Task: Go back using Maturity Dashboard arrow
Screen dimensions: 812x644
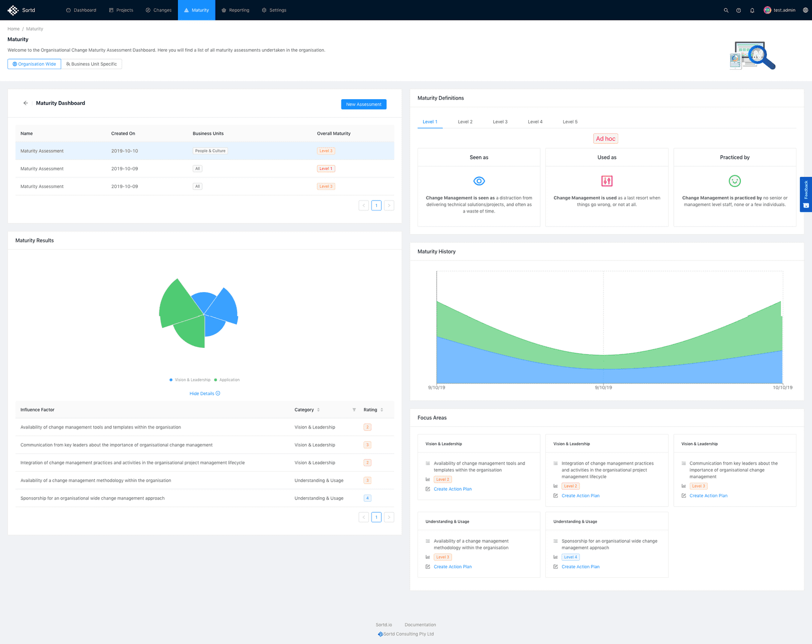Action: [26, 103]
